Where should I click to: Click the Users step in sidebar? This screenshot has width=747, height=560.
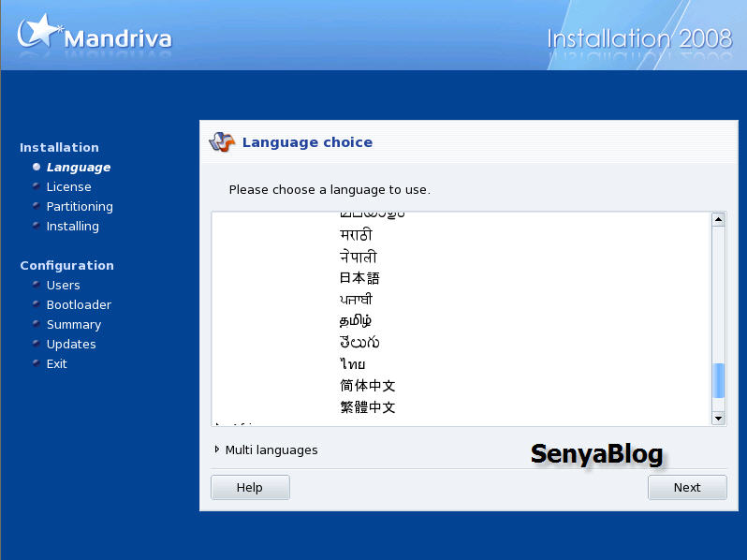click(x=63, y=286)
